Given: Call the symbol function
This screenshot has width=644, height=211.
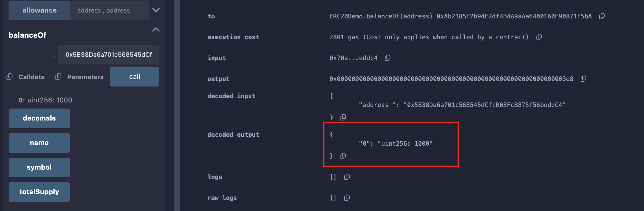Looking at the screenshot, I should click(x=39, y=167).
